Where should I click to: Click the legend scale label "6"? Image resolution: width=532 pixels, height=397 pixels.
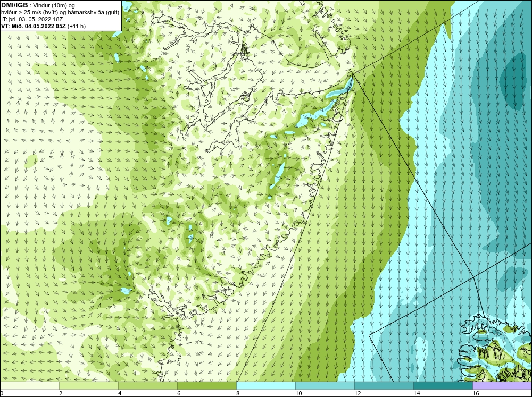[178, 393]
